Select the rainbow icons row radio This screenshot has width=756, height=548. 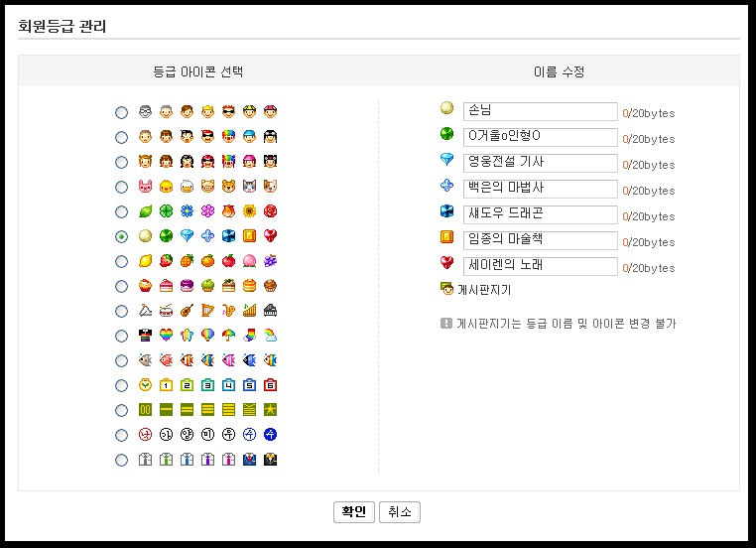click(121, 336)
